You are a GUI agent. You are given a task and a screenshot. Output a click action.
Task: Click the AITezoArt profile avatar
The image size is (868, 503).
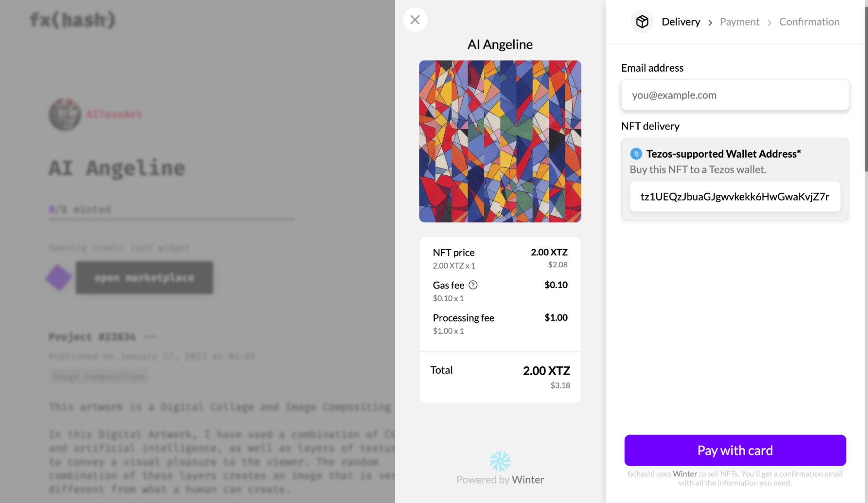coord(65,114)
